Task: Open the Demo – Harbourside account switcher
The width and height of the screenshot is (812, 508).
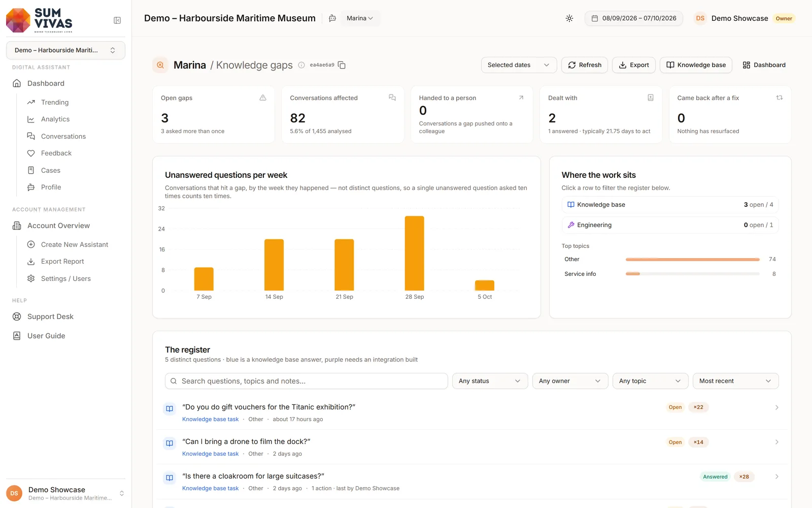Action: tap(65, 50)
